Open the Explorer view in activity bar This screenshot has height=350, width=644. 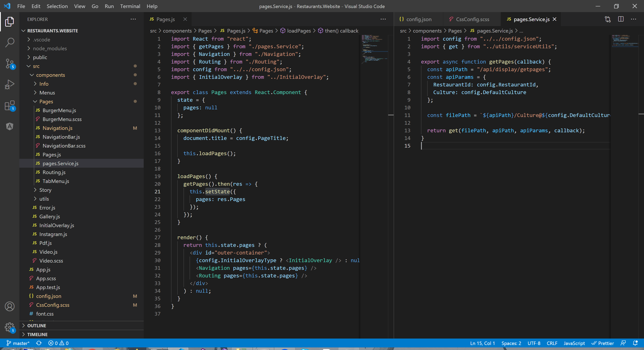point(9,22)
